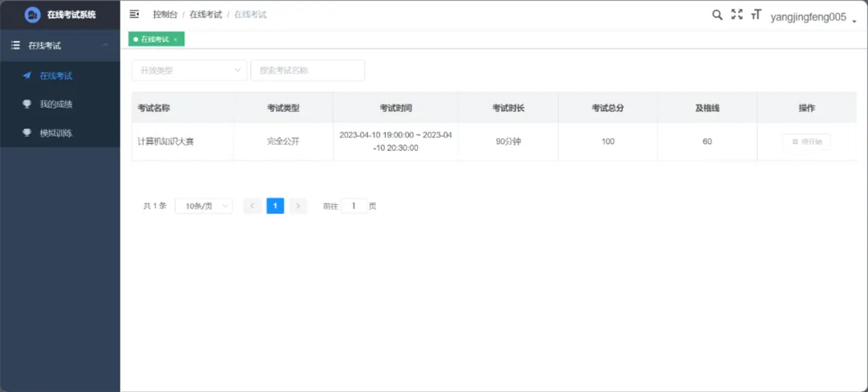Click the trophy icon beside 模拟训练

click(x=27, y=133)
